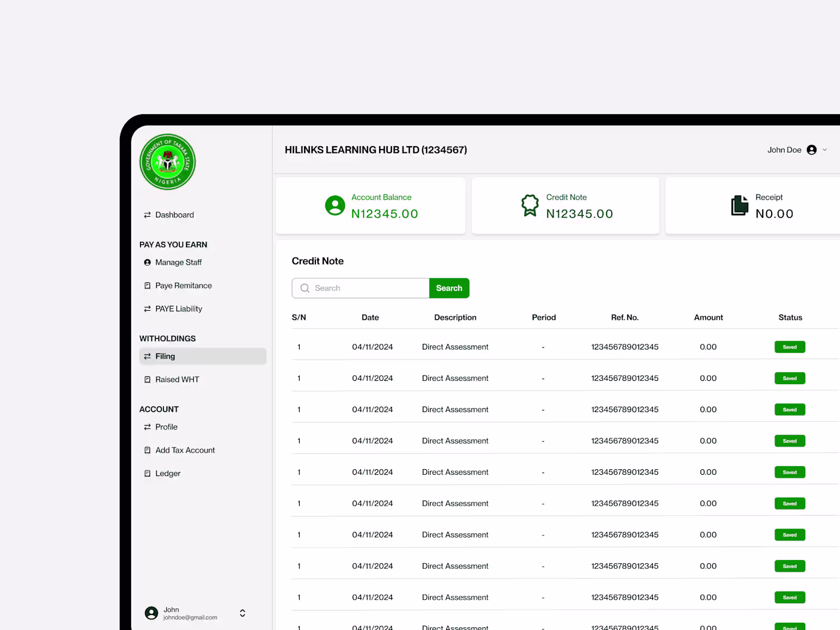Select the Filing menu item

coord(203,356)
